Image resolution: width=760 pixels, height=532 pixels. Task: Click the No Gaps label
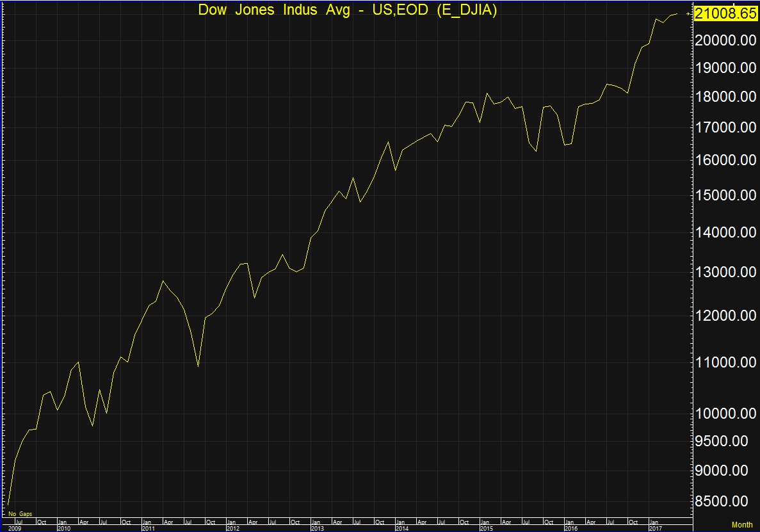[20, 514]
